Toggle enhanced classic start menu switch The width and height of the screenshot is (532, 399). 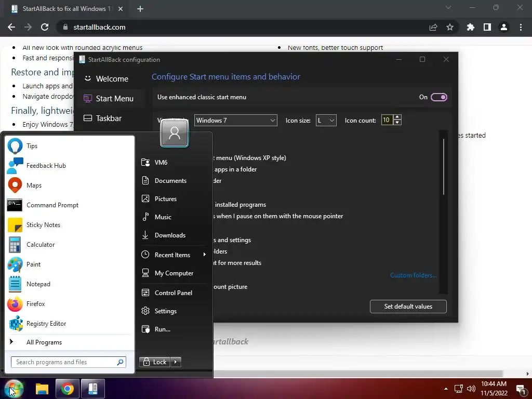438,97
